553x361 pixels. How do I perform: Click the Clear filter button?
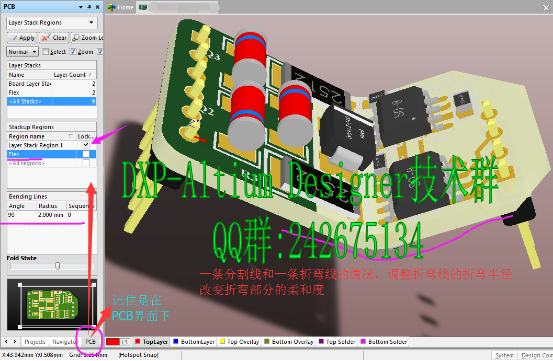54,38
